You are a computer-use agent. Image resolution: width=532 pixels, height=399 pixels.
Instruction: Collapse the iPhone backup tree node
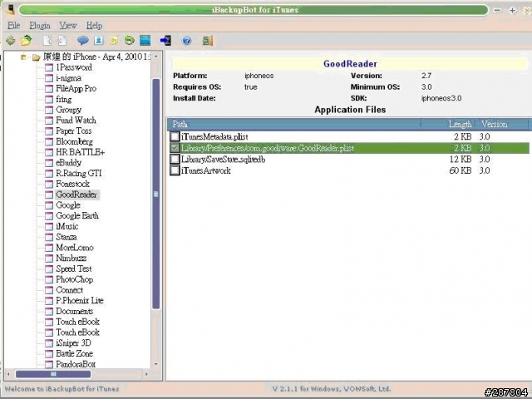coord(23,57)
